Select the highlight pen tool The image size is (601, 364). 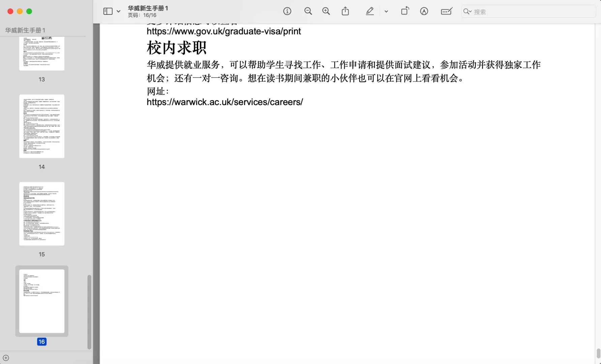[x=370, y=11]
